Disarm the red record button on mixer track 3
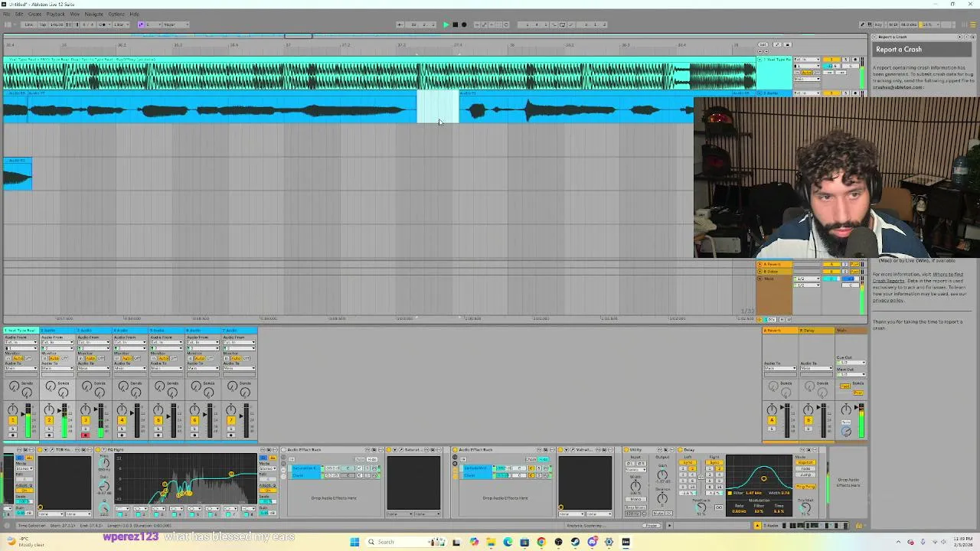The width and height of the screenshot is (980, 551). pos(85,435)
